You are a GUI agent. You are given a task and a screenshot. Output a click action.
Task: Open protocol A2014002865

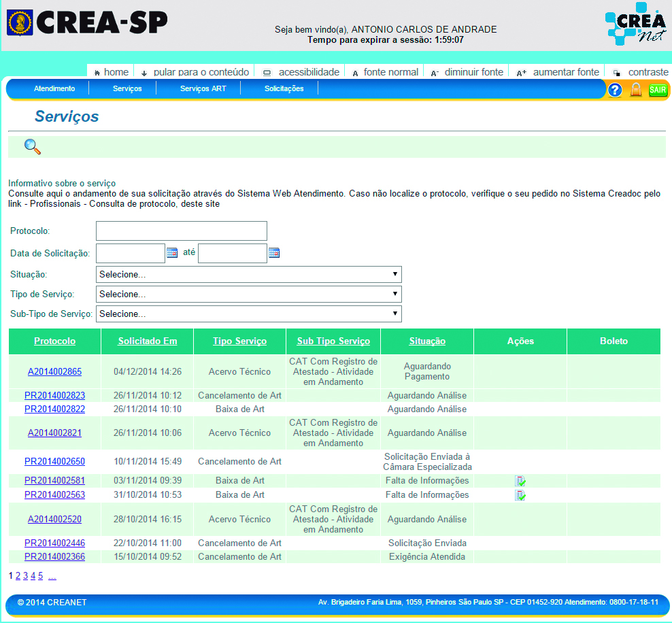(54, 371)
